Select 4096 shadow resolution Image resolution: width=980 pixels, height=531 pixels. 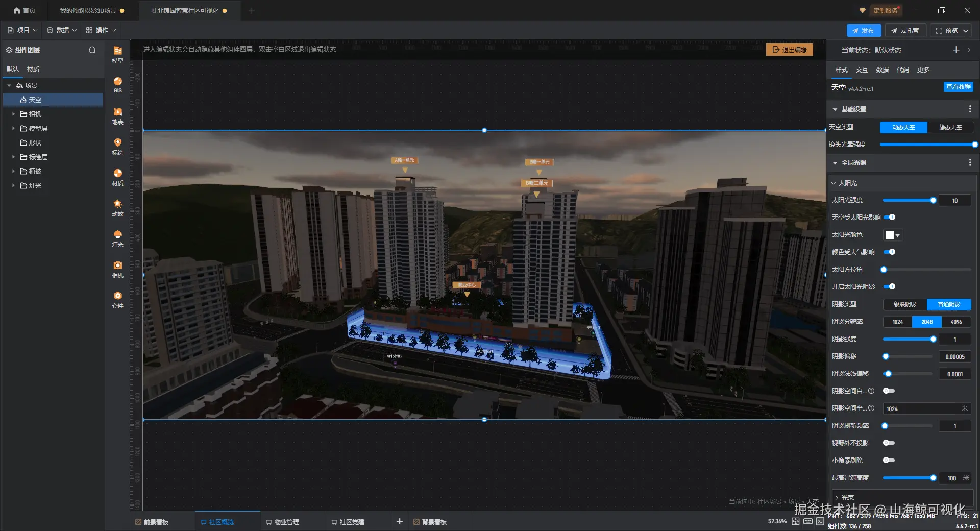(x=956, y=322)
